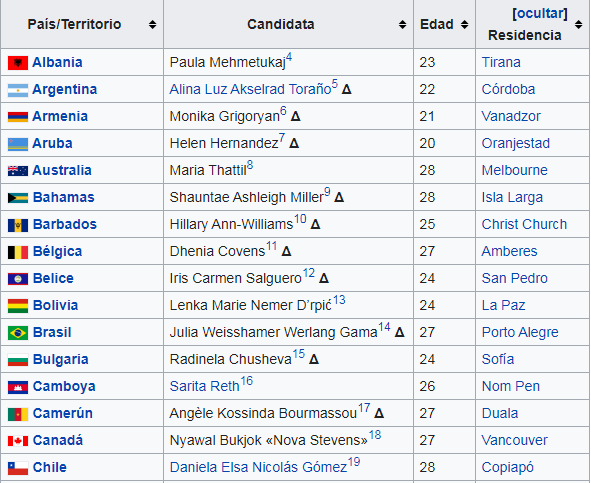Open Daniela Elsa Nicolás Gómez link
Viewport: 591px width, 483px height.
[258, 468]
